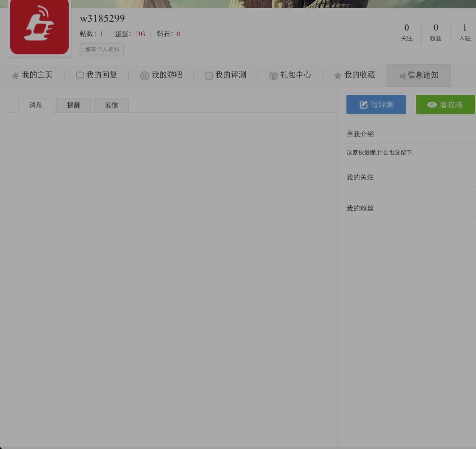
Task: Open 我的收藏 from the navigation
Action: [x=355, y=75]
